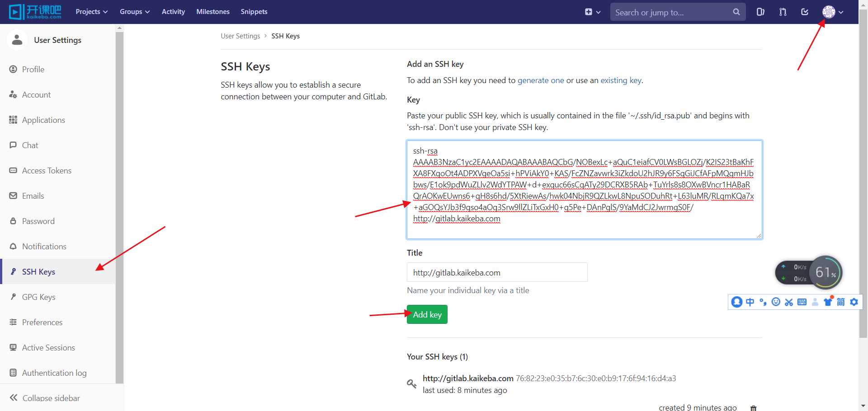This screenshot has height=411, width=868.
Task: Click the Active Sessions monitor icon
Action: coord(13,347)
